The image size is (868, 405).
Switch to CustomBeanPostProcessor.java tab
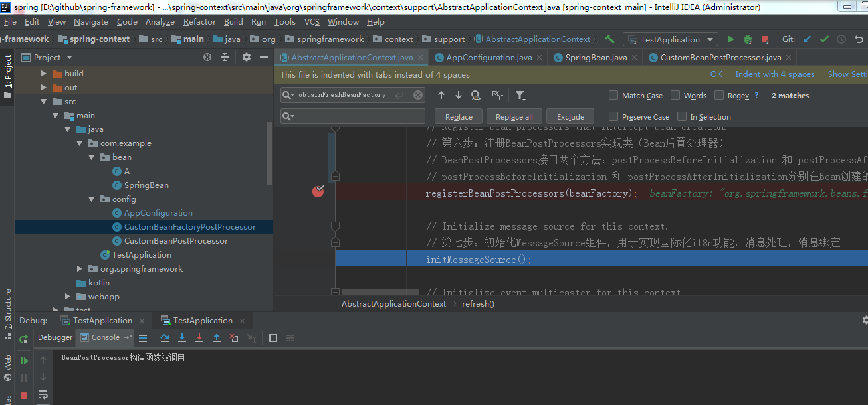720,58
